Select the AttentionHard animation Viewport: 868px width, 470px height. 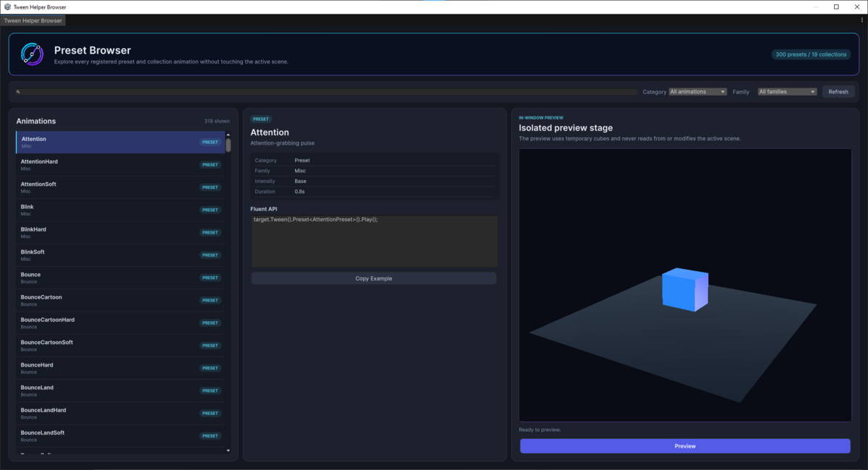[x=120, y=165]
